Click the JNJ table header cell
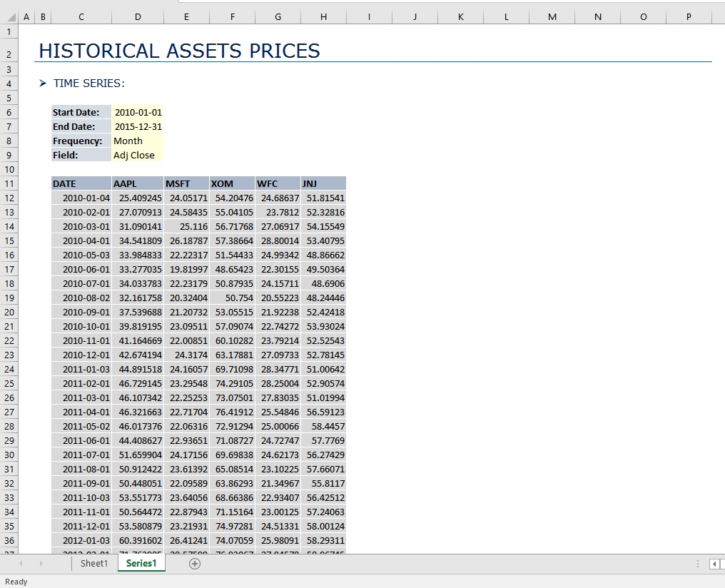725x588 pixels. click(323, 183)
